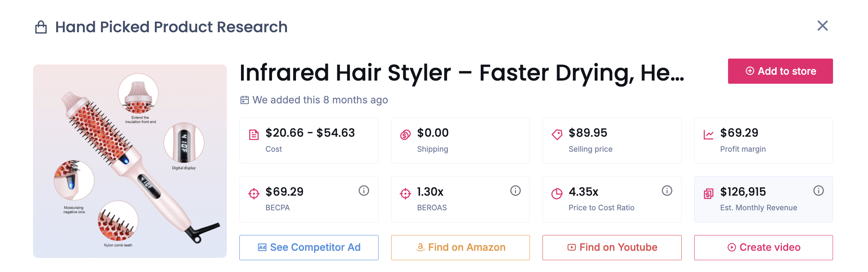
Task: Click the BECPA target icon
Action: (254, 193)
